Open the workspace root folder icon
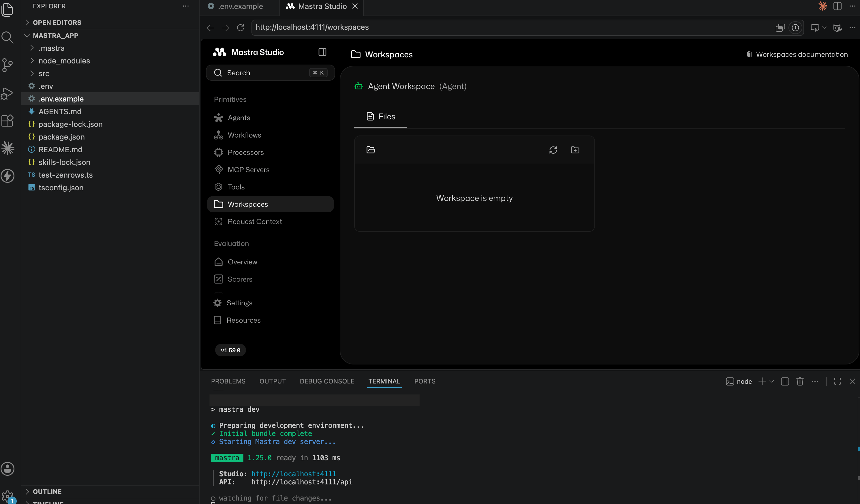 click(371, 150)
